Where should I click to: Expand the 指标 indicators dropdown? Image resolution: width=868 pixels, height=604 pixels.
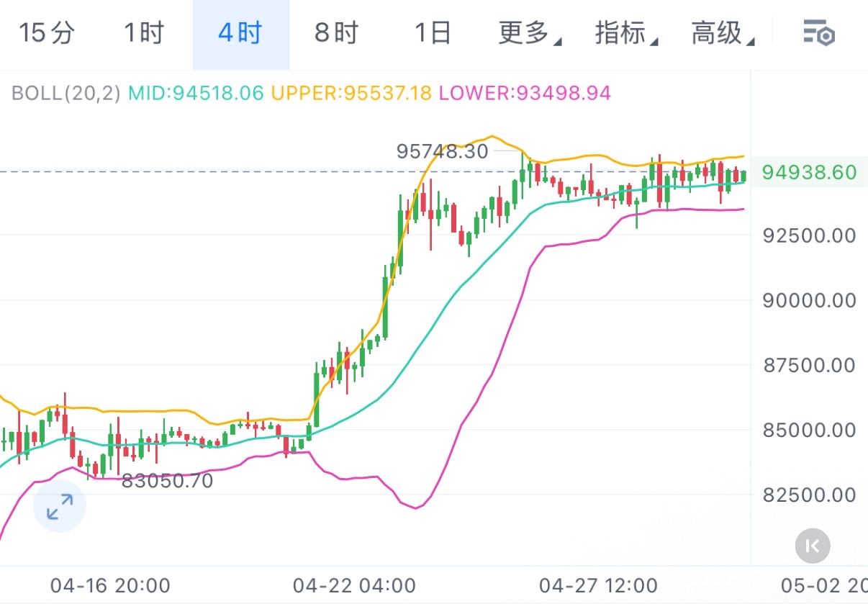coord(626,33)
